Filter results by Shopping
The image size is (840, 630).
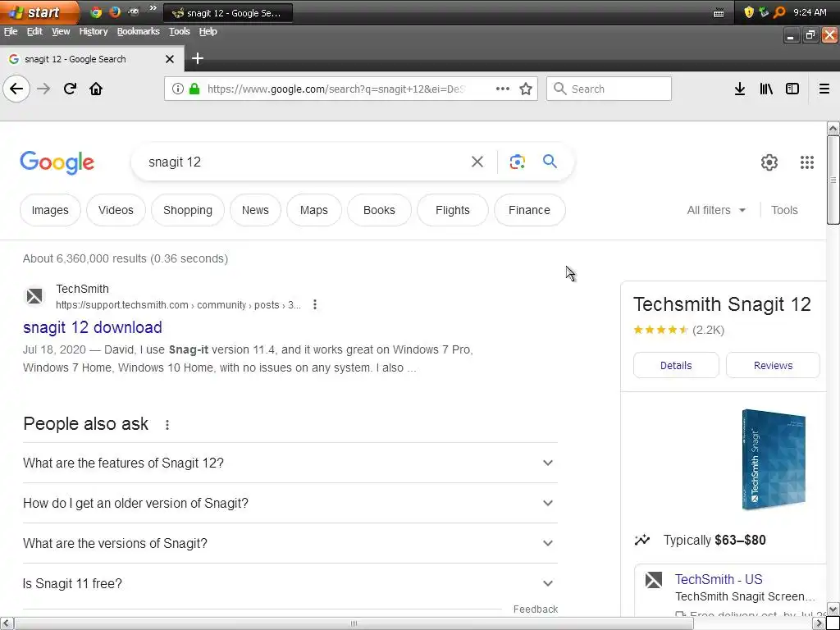tap(188, 210)
